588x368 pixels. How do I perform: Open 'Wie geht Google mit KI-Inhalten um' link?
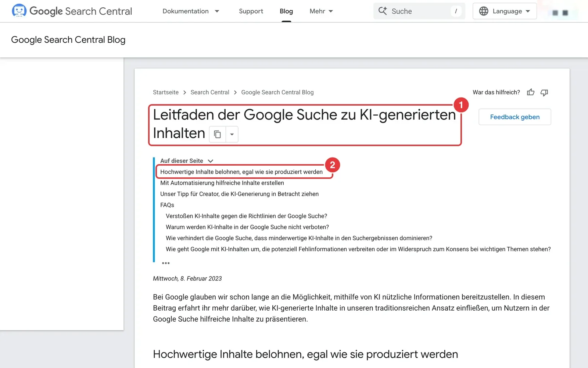click(358, 249)
